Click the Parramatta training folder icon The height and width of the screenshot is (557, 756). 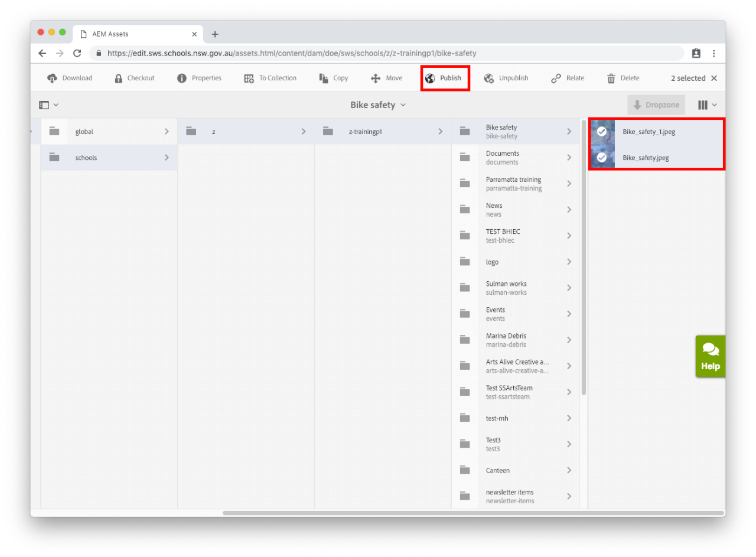pos(465,184)
